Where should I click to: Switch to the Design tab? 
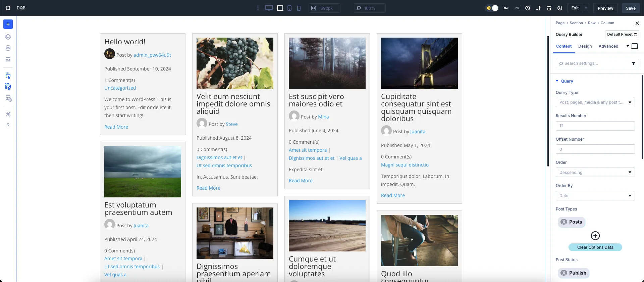(585, 46)
